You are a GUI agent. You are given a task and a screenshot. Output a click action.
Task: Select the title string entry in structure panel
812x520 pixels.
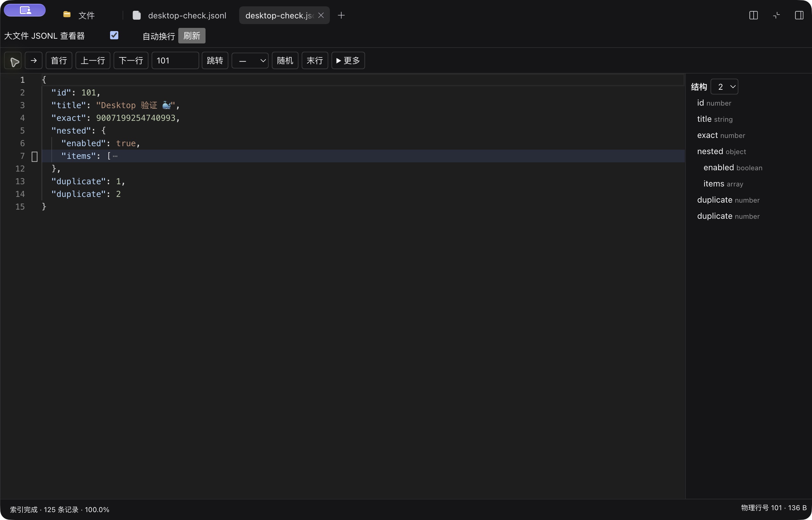coord(715,119)
